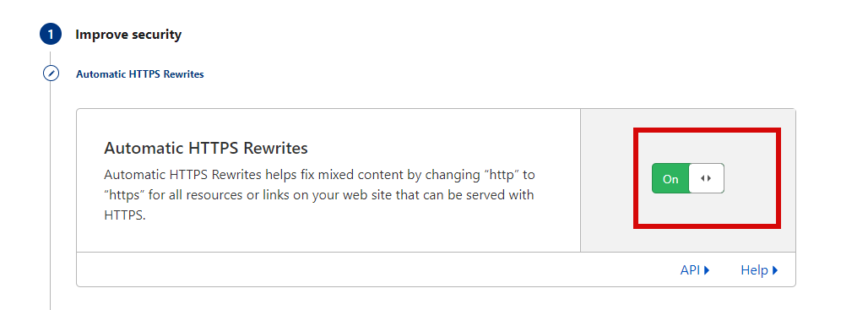Select the Automatic HTTPS Rewrites blue step link
This screenshot has width=868, height=310.
click(x=140, y=73)
